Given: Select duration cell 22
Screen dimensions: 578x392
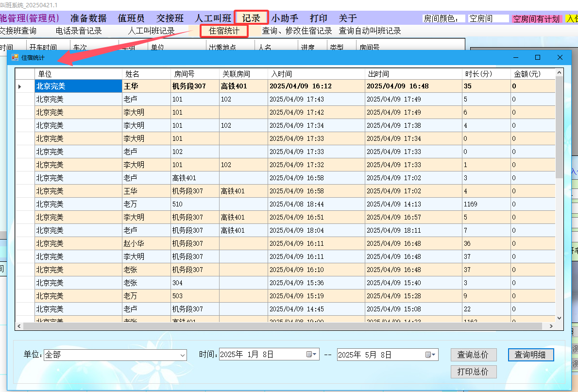Looking at the screenshot, I should click(x=487, y=309).
